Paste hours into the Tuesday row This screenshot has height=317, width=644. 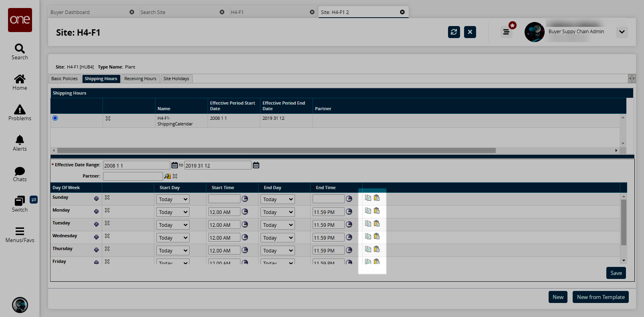tap(377, 224)
